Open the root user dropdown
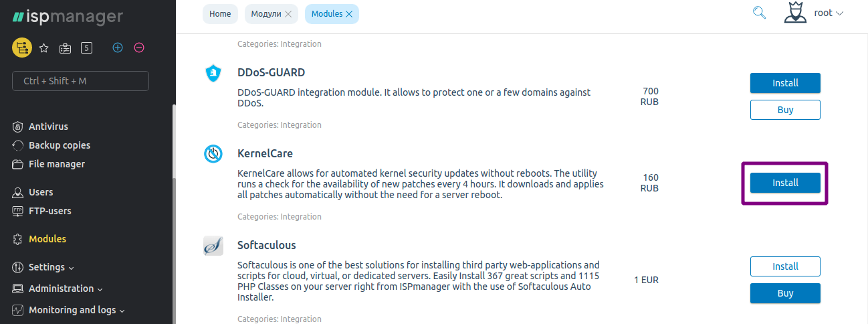This screenshot has height=324, width=868. pyautogui.click(x=829, y=13)
